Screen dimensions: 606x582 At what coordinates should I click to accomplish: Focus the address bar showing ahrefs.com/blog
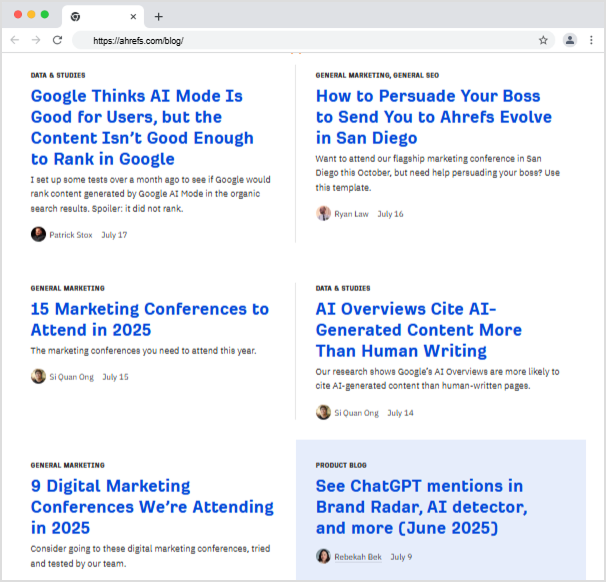tap(313, 40)
